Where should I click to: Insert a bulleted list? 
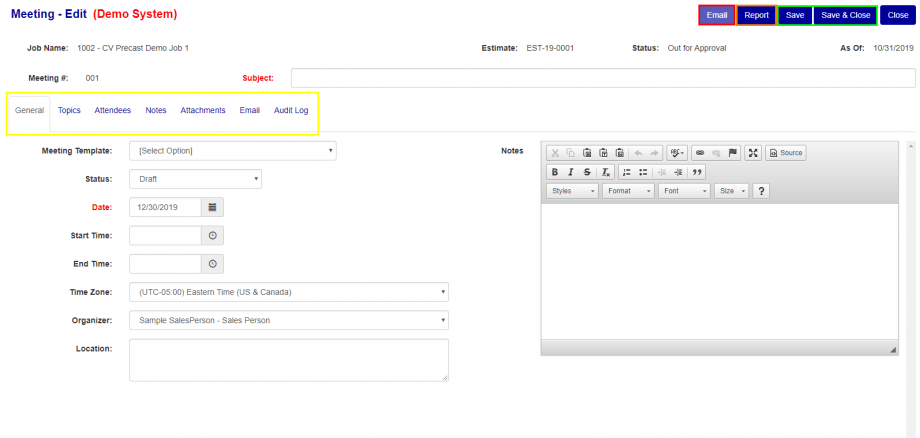[x=643, y=172]
